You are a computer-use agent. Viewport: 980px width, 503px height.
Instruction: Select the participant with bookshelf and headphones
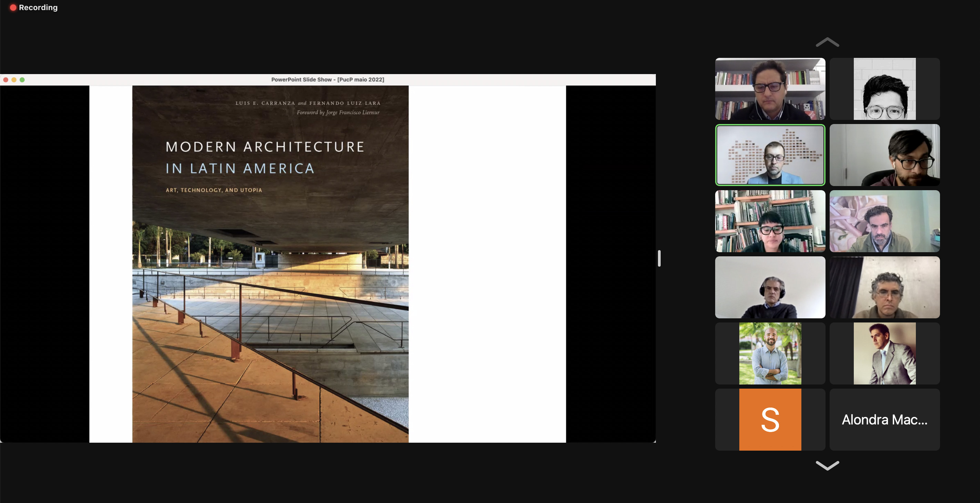point(770,89)
